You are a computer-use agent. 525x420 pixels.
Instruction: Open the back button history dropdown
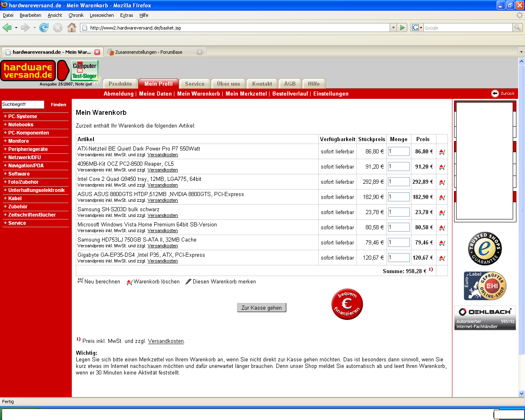[x=16, y=27]
